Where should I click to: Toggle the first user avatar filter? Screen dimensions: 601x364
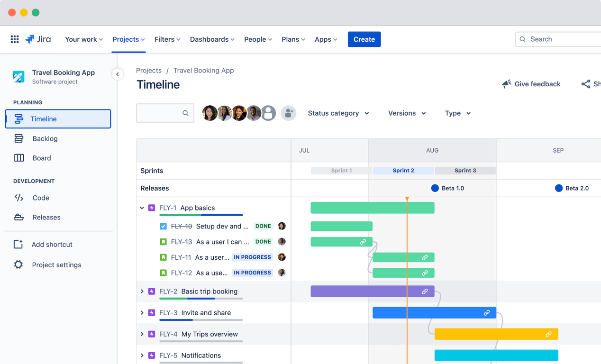(x=209, y=113)
